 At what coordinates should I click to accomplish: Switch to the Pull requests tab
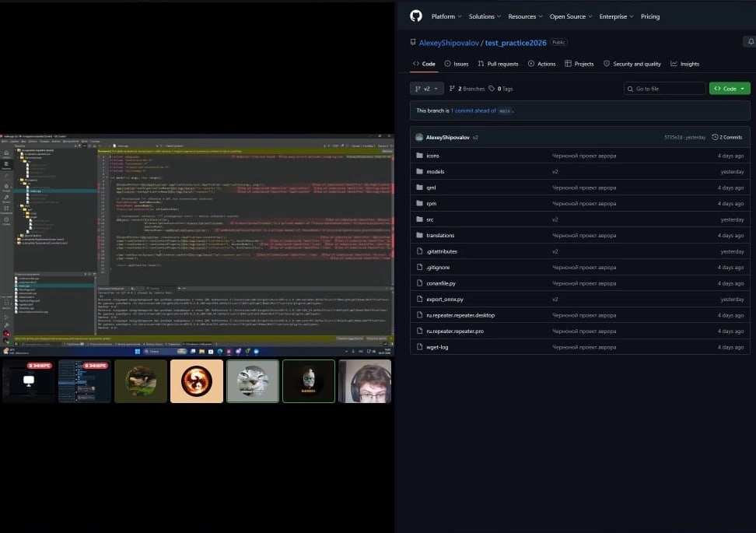tap(498, 64)
